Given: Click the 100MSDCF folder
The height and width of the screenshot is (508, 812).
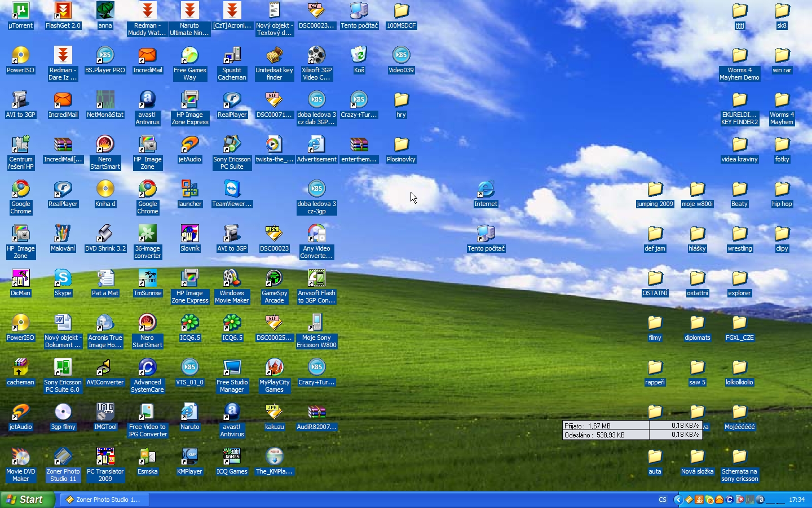Looking at the screenshot, I should (x=401, y=16).
